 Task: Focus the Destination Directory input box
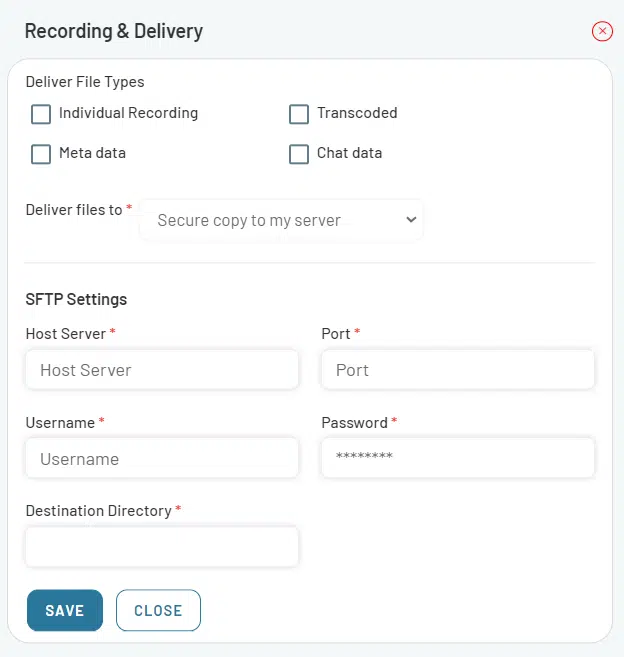coord(162,547)
